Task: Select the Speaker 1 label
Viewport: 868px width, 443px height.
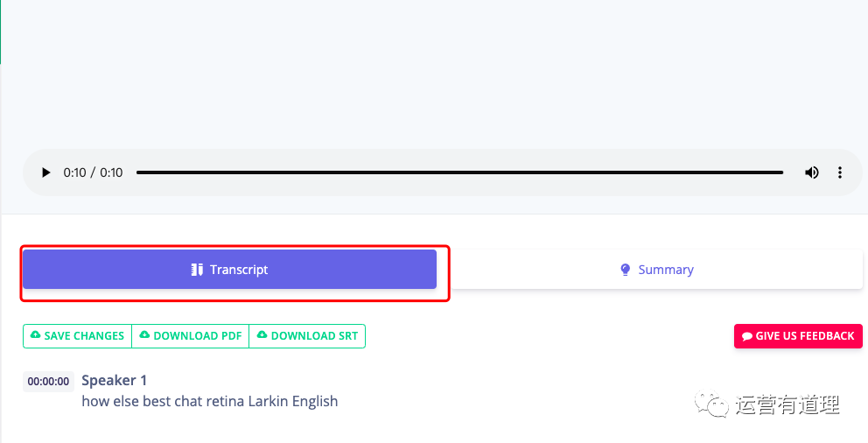Action: click(x=115, y=380)
